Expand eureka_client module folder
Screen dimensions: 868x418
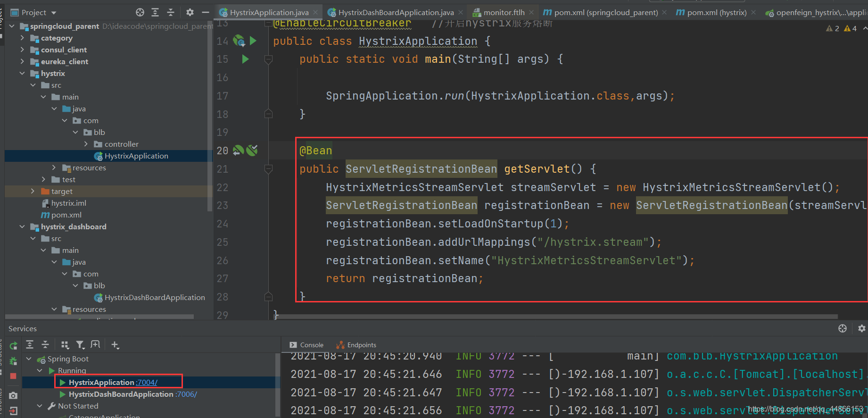pyautogui.click(x=22, y=61)
